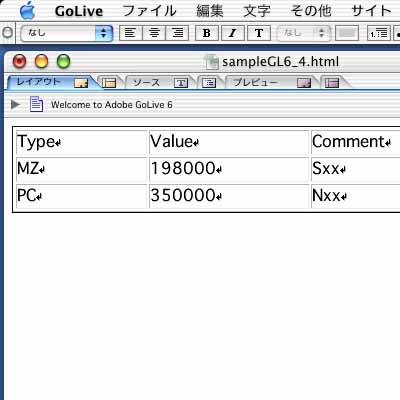400x400 pixels.
Task: Click the align right toolbar icon
Action: pyautogui.click(x=177, y=33)
